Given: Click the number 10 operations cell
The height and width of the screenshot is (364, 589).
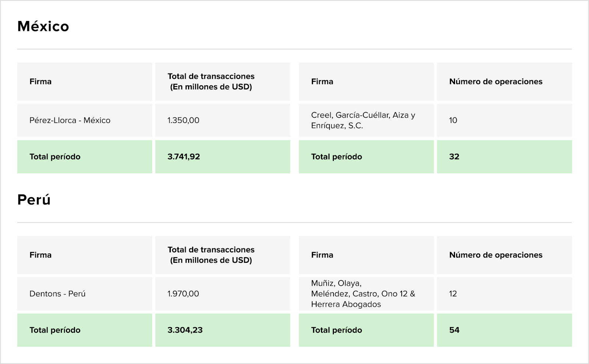Looking at the screenshot, I should [504, 120].
